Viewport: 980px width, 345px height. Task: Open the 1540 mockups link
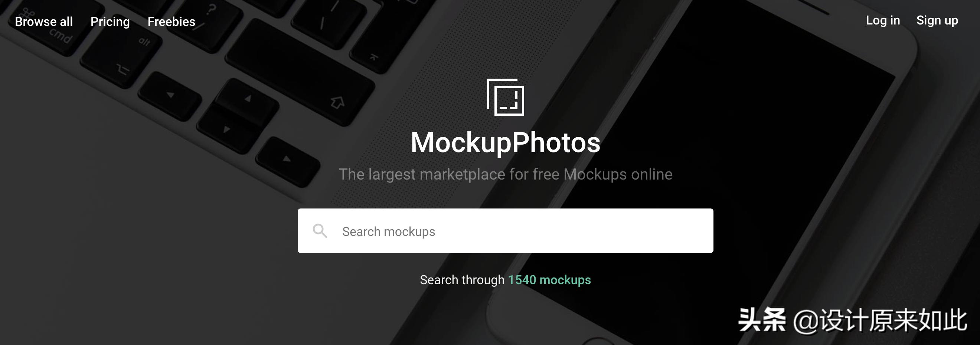point(549,280)
